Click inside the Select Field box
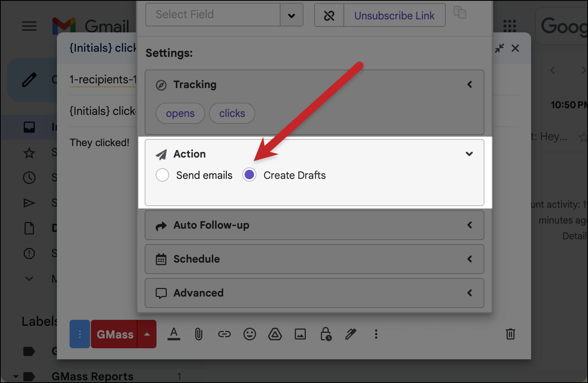This screenshot has height=383, width=588. pyautogui.click(x=213, y=15)
